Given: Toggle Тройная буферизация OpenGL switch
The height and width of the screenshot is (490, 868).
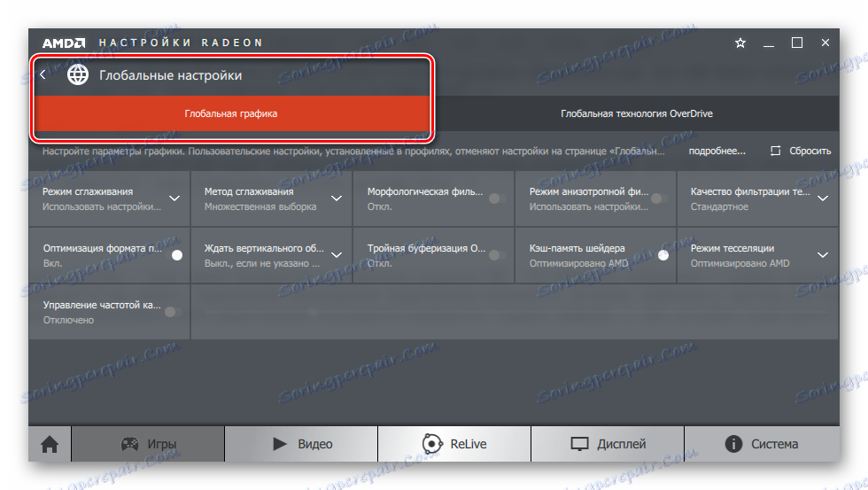Looking at the screenshot, I should pyautogui.click(x=497, y=255).
